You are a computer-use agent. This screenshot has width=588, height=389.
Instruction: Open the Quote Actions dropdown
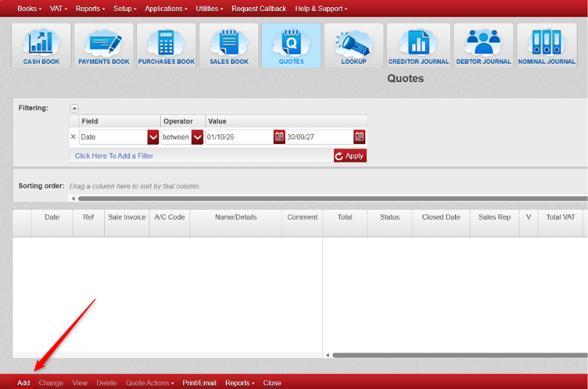(149, 383)
